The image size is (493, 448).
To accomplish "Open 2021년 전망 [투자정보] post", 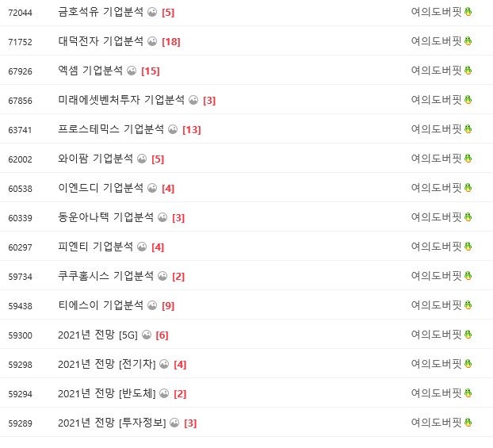I will pyautogui.click(x=112, y=423).
